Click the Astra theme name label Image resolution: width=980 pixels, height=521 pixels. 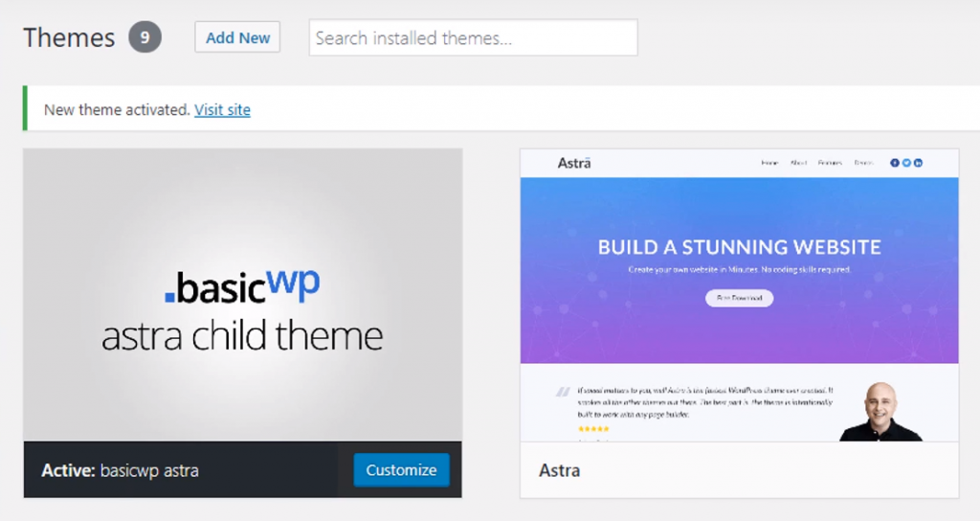559,470
